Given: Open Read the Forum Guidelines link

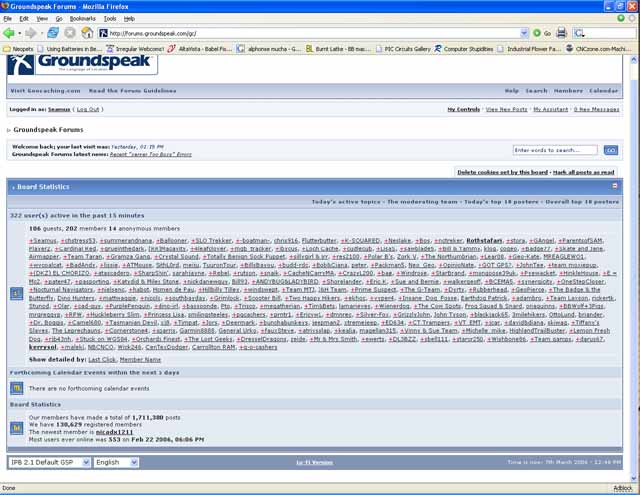Looking at the screenshot, I should (x=133, y=91).
